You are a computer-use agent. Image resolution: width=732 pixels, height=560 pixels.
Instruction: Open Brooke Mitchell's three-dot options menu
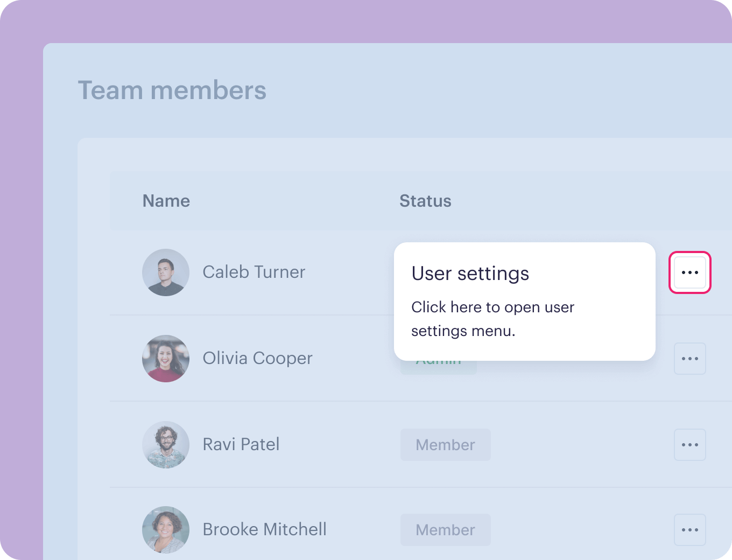[690, 530]
